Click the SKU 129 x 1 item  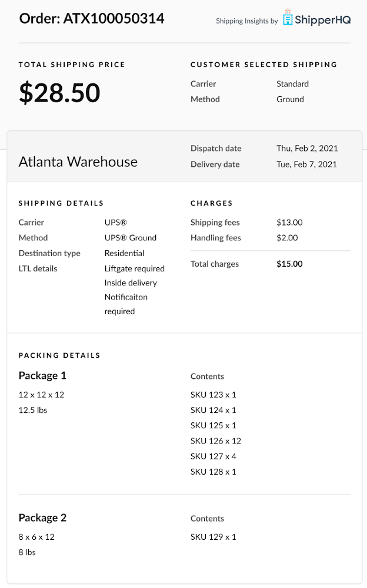coord(213,537)
